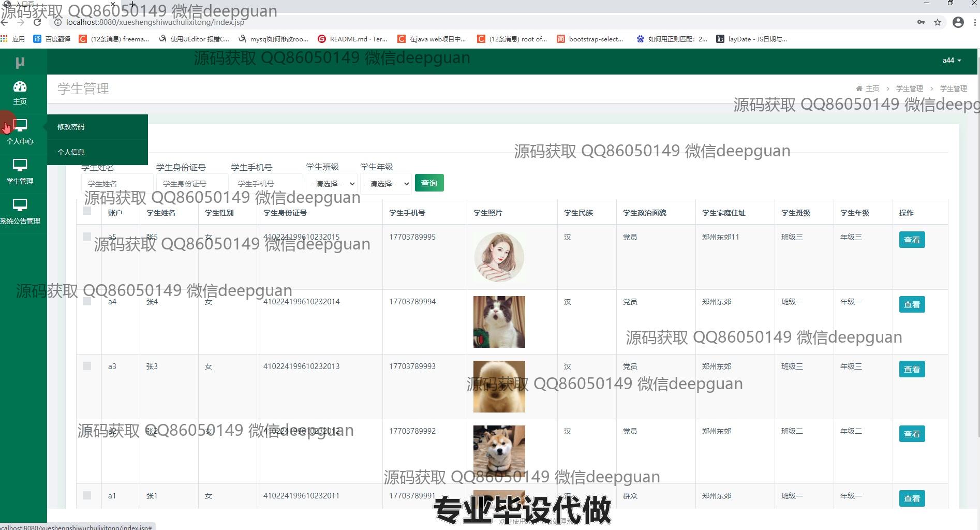Screen dimensions: 980x530
Task: Open 学生管理 monitor icon in sidebar
Action: [x=20, y=166]
